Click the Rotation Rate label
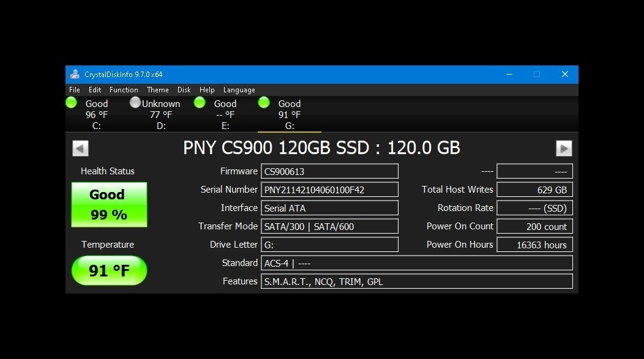 pos(465,208)
